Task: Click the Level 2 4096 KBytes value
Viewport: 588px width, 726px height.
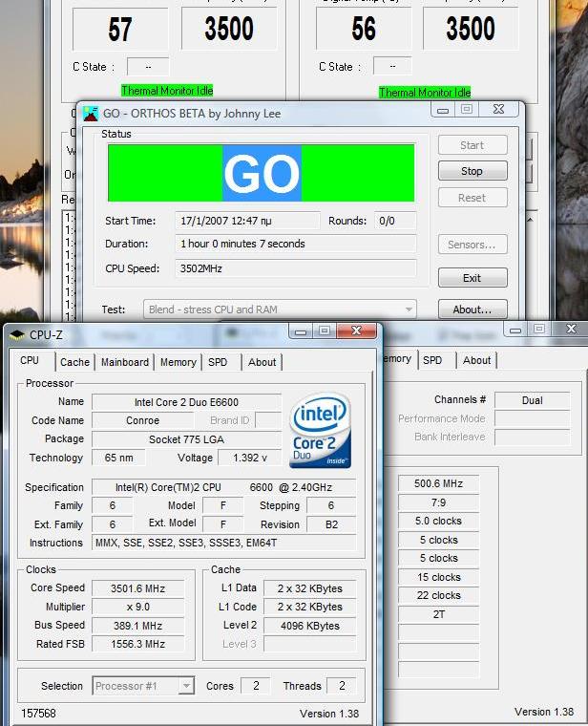Action: 310,626
